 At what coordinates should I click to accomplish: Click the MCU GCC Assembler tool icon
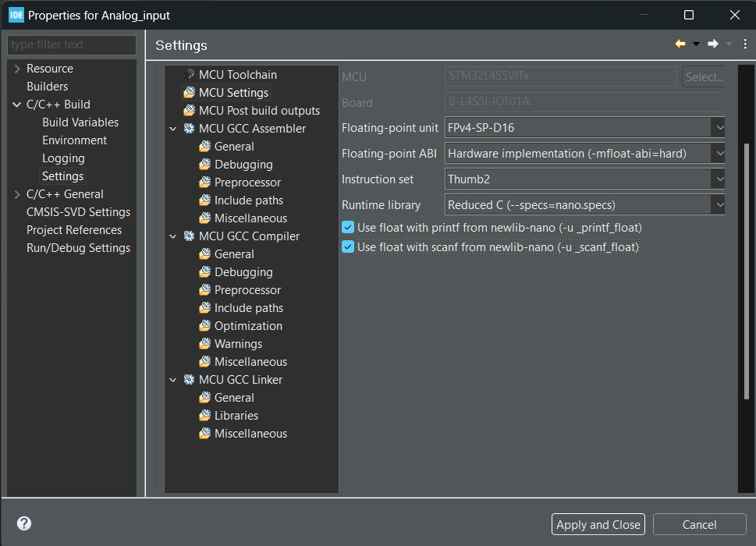[189, 129]
